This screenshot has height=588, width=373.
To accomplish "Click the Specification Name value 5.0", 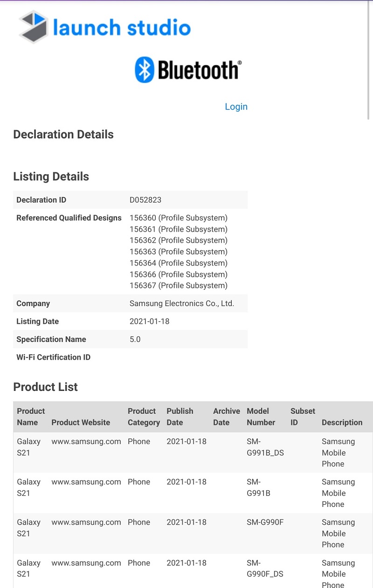I will [134, 339].
